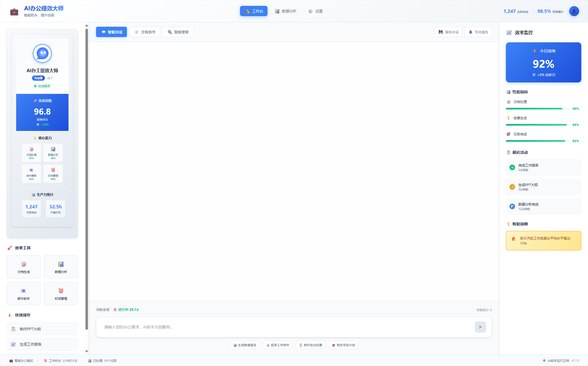Click the 保存对话 button
The height and width of the screenshot is (366, 588).
[448, 32]
